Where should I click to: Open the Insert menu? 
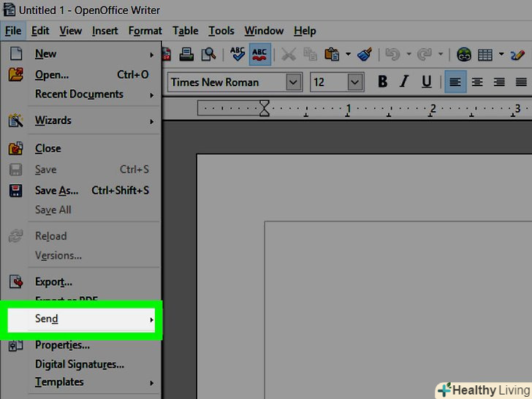[104, 31]
